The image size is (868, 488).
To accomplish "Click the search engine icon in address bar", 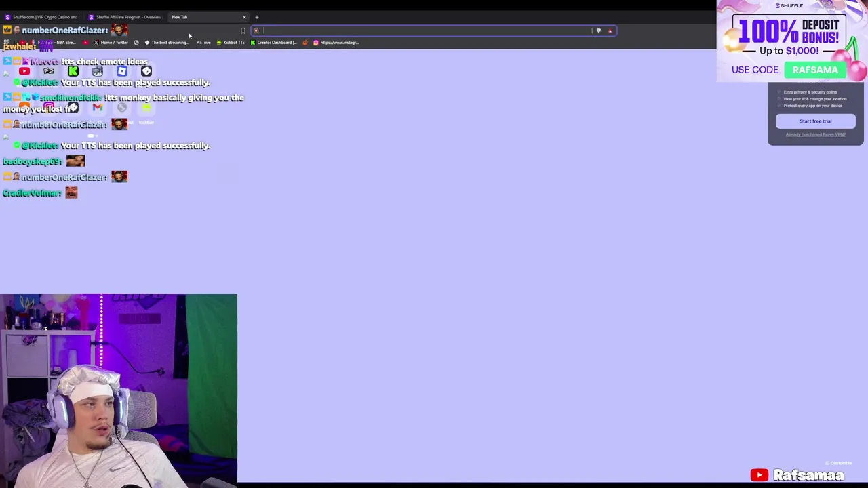I will [x=256, y=30].
